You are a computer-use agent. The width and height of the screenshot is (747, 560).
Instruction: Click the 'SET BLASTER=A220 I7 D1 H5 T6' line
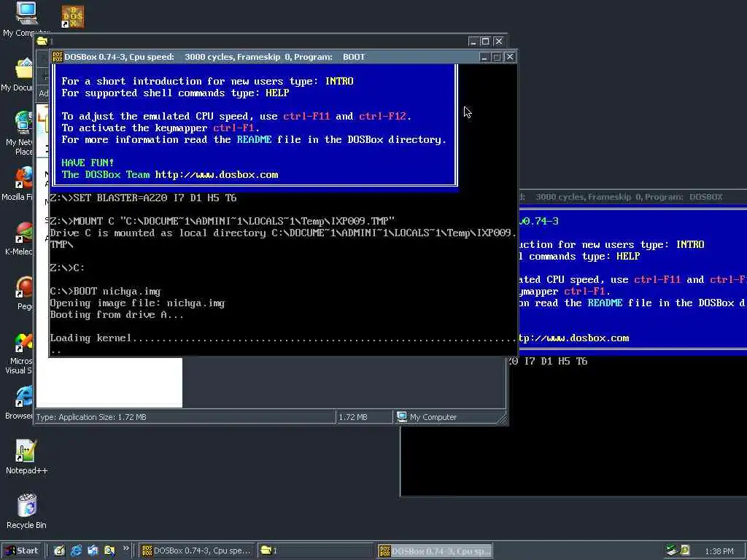tap(143, 198)
